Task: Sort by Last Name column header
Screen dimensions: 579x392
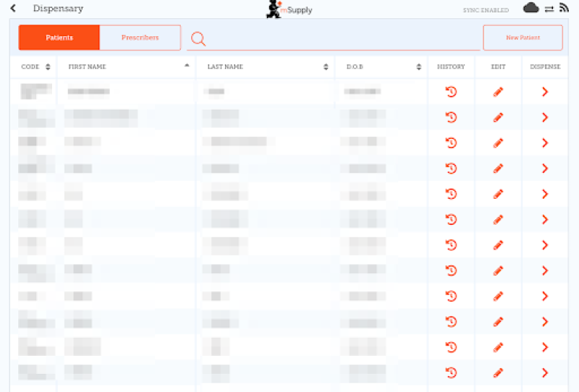Action: [265, 67]
